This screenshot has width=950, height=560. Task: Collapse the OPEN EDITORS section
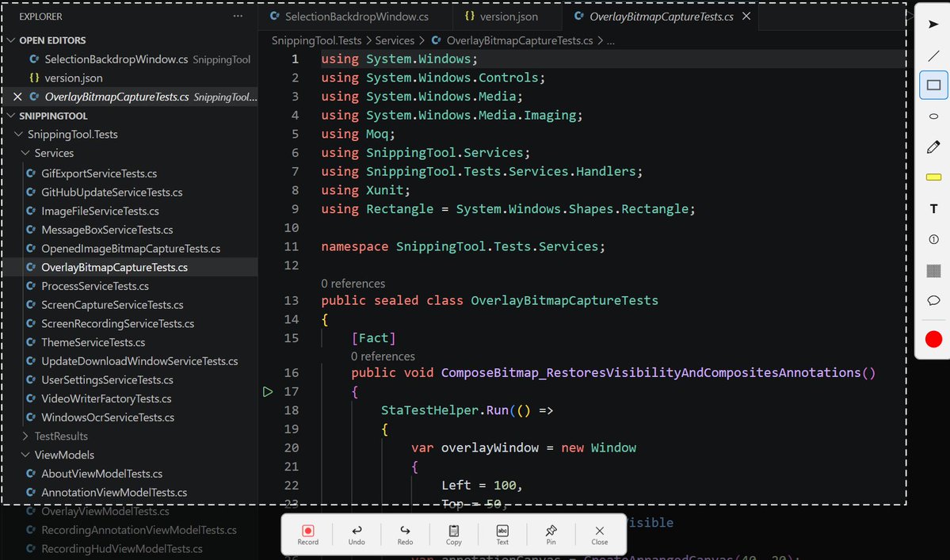tap(11, 40)
